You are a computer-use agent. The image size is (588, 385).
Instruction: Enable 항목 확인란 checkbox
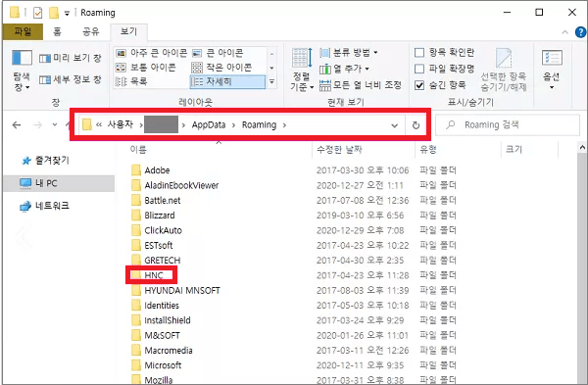419,53
